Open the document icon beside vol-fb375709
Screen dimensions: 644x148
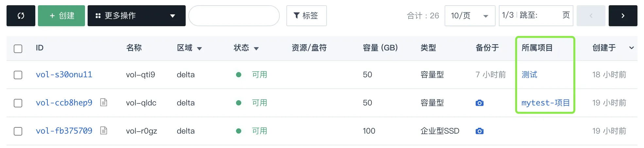(104, 131)
